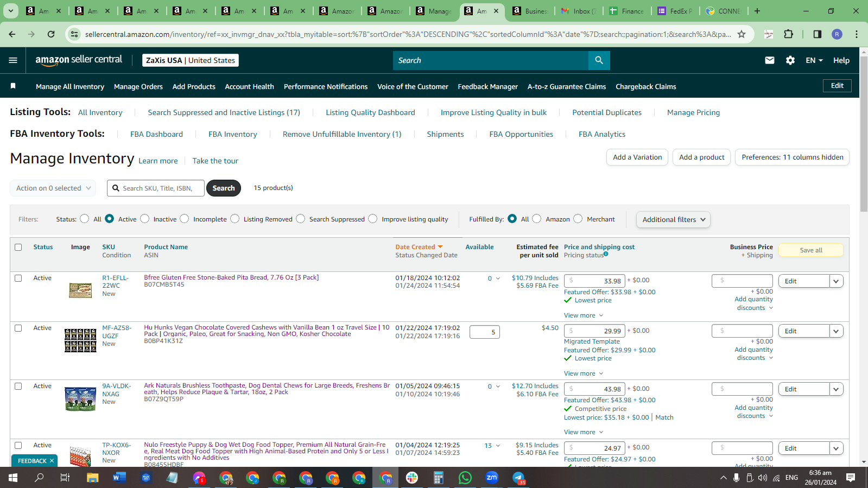Reload the page with the refresh icon
The height and width of the screenshot is (488, 868).
51,34
